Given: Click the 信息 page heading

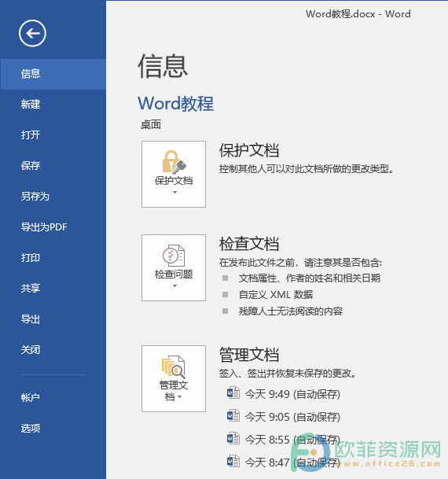Looking at the screenshot, I should tap(163, 66).
